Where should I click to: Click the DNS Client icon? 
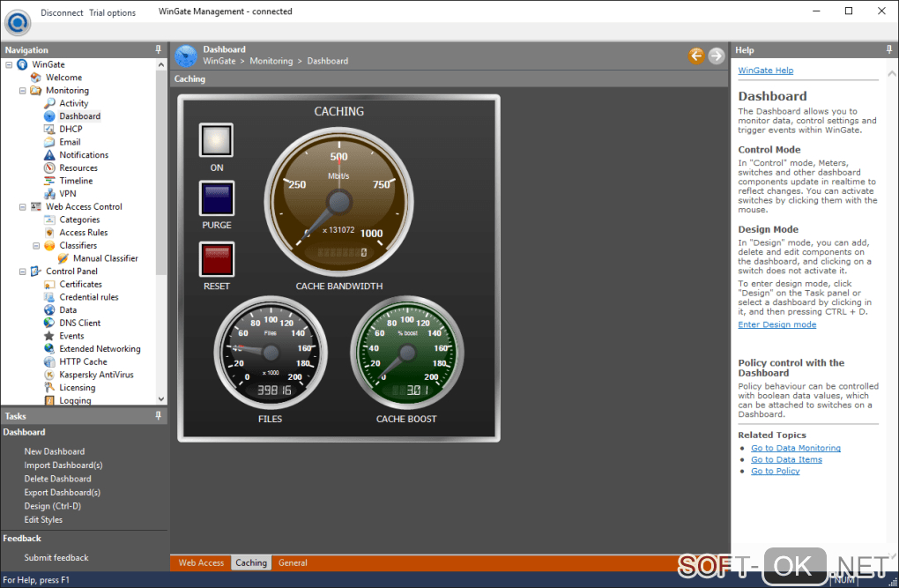pyautogui.click(x=50, y=323)
